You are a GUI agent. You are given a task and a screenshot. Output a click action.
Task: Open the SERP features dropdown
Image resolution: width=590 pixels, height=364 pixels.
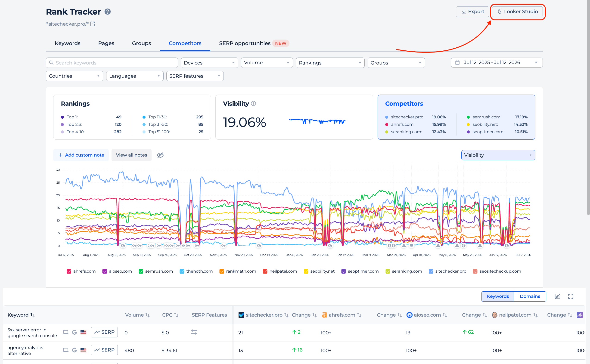(195, 76)
